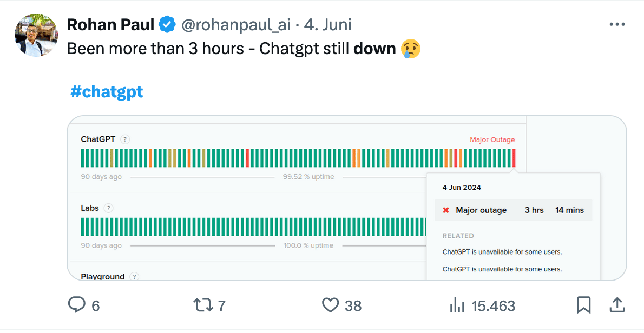Image resolution: width=644 pixels, height=333 pixels.
Task: Click the Major Outage status label
Action: tap(491, 139)
